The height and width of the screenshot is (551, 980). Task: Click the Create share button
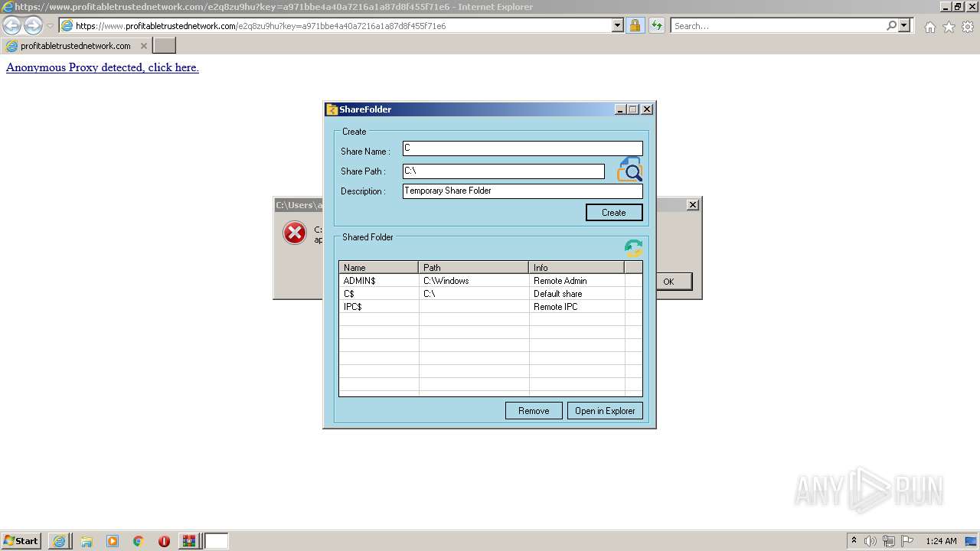pos(614,213)
